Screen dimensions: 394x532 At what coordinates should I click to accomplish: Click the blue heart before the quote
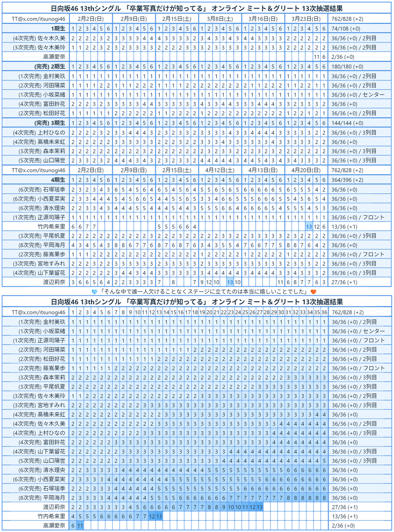[94, 291]
